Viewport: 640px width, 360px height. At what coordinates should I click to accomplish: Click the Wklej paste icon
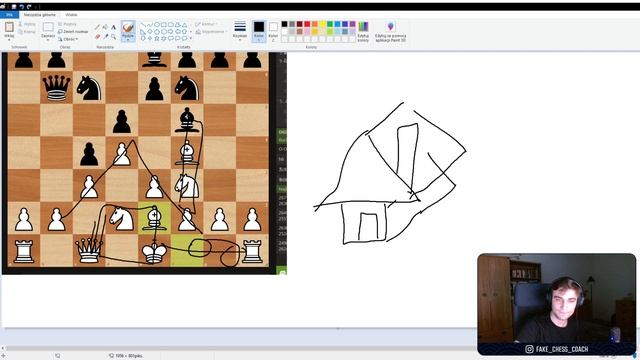[x=9, y=27]
